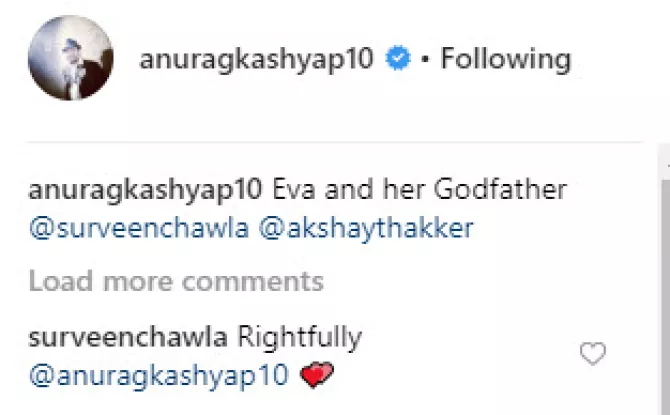This screenshot has width=670, height=415.
Task: Click the dot separator before Following
Action: [x=425, y=59]
